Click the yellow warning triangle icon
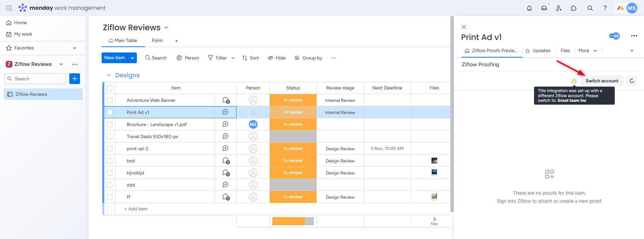Image resolution: width=644 pixels, height=239 pixels. pyautogui.click(x=574, y=81)
